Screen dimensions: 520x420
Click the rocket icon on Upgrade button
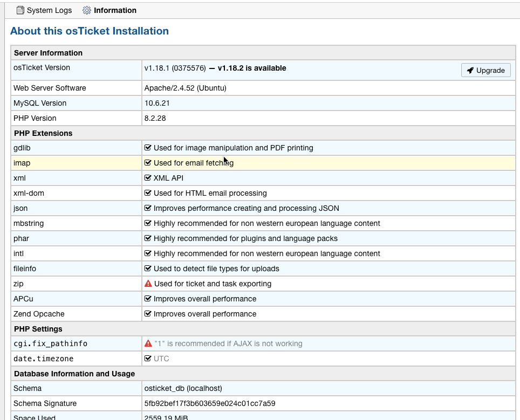pyautogui.click(x=470, y=71)
